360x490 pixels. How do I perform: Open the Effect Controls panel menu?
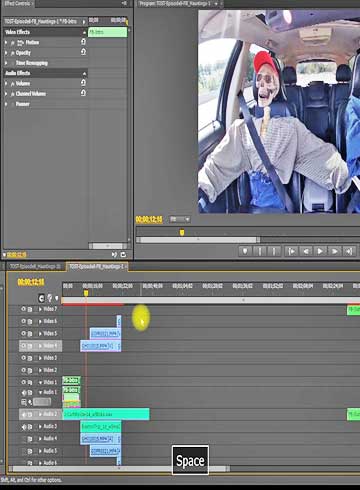click(x=124, y=3)
